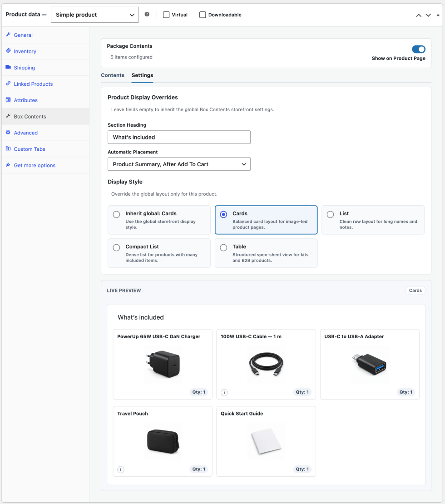Screen dimensions: 445x504
Task: Toggle Show on Product Page switch
Action: point(419,49)
